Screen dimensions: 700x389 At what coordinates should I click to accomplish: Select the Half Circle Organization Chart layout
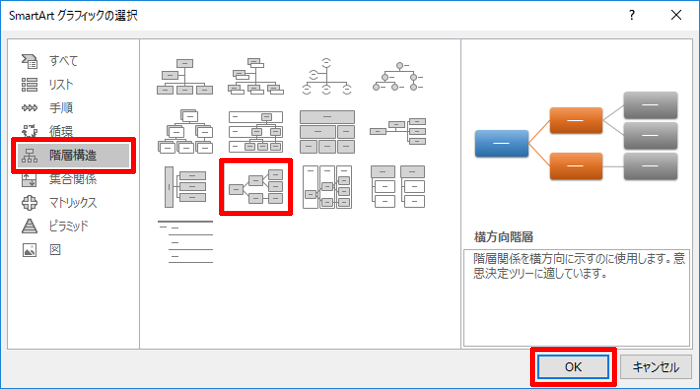click(x=327, y=76)
